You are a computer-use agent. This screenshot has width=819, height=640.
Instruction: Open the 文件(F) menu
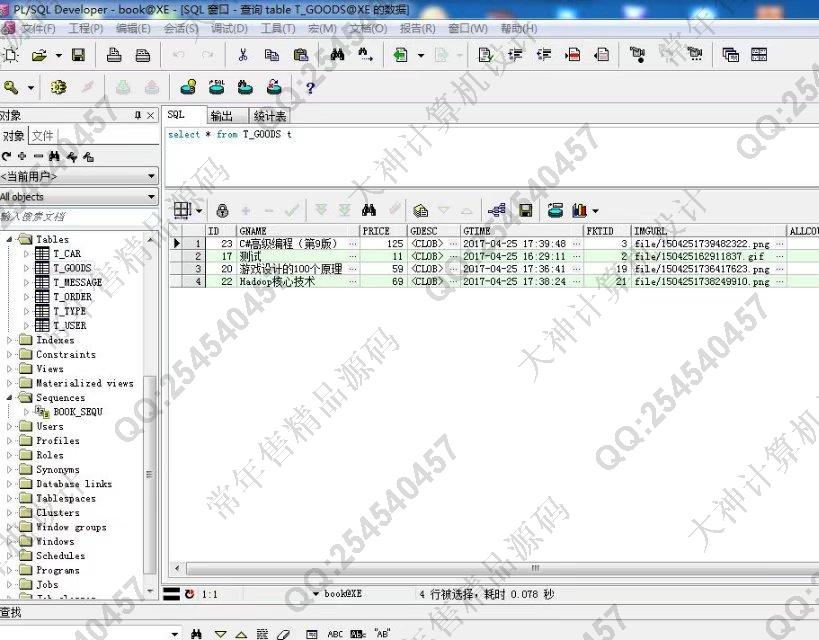(x=38, y=28)
